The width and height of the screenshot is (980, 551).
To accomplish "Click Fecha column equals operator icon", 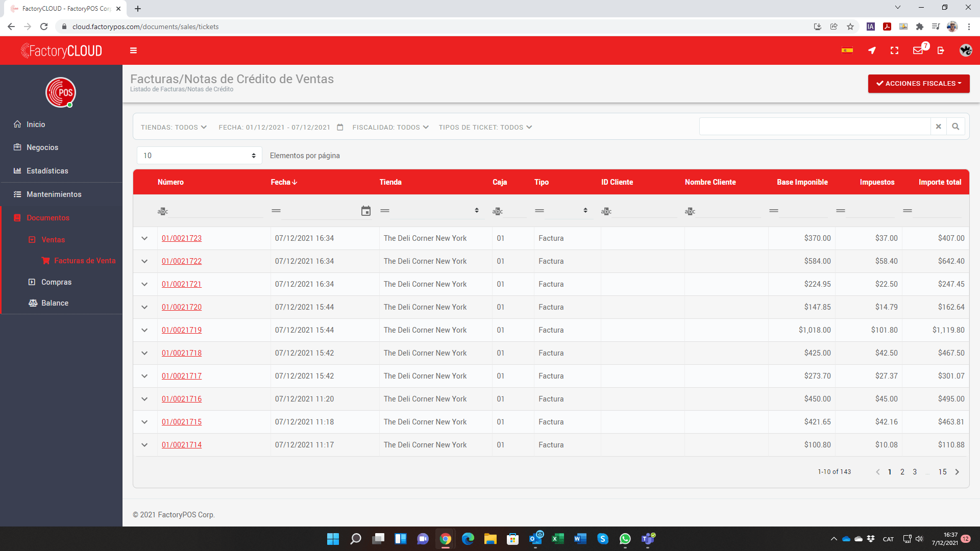I will [x=276, y=211].
